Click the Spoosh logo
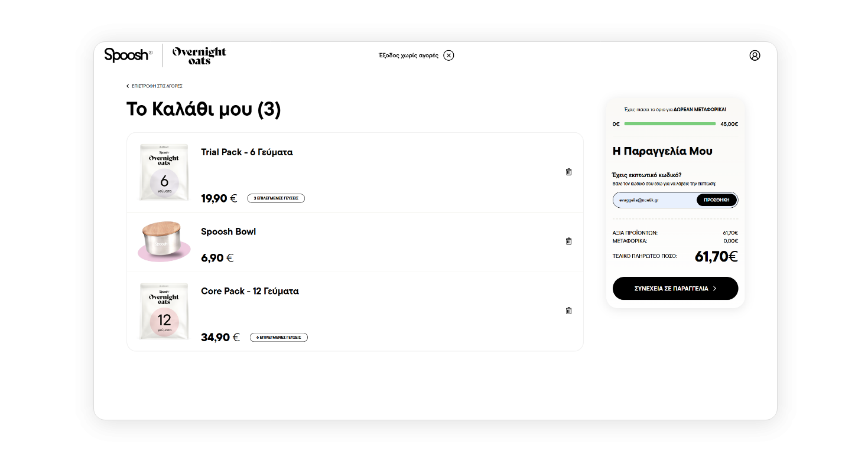The width and height of the screenshot is (868, 464). tap(128, 55)
